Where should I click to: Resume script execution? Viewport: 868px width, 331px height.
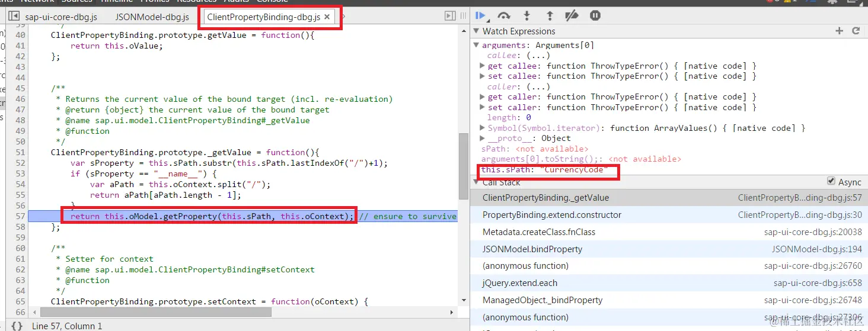(481, 16)
